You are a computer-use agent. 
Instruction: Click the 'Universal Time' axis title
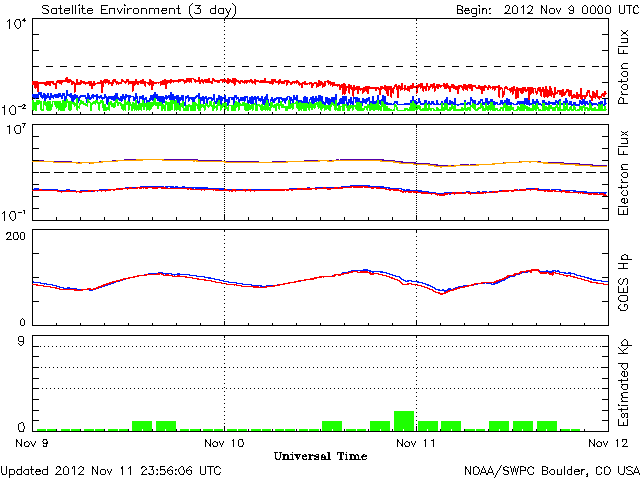click(320, 456)
